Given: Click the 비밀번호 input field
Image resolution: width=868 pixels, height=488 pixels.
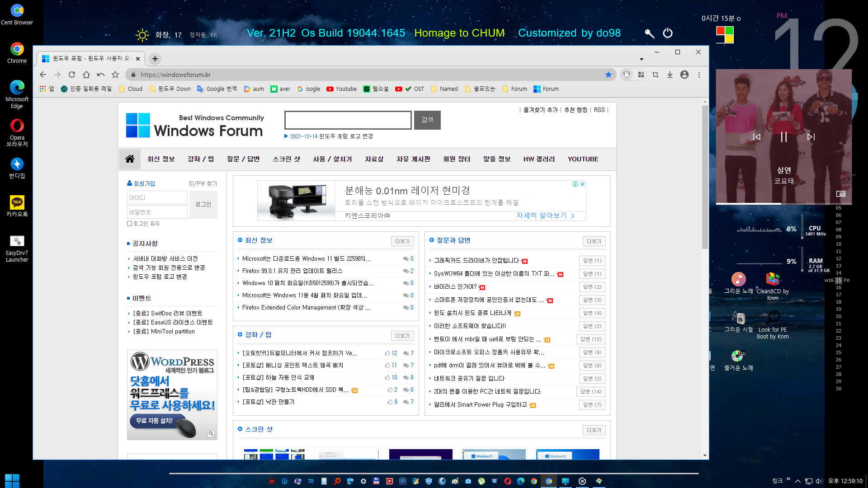Looking at the screenshot, I should tap(157, 211).
